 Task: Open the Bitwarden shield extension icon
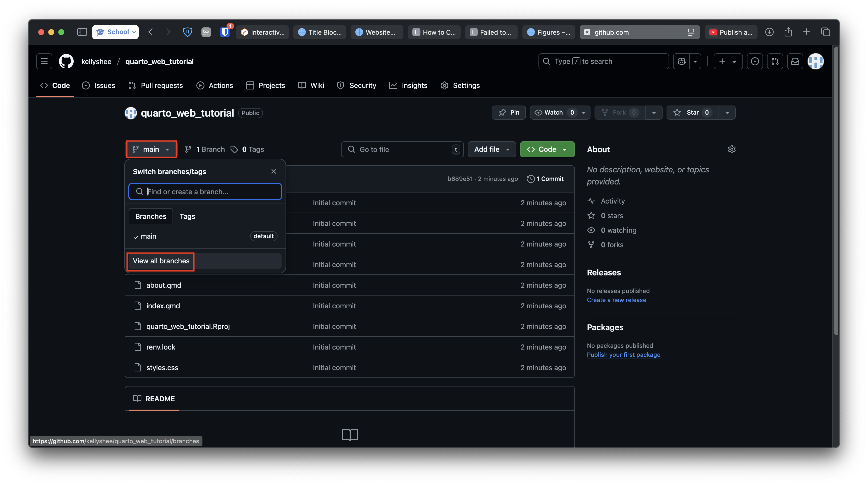pyautogui.click(x=225, y=32)
